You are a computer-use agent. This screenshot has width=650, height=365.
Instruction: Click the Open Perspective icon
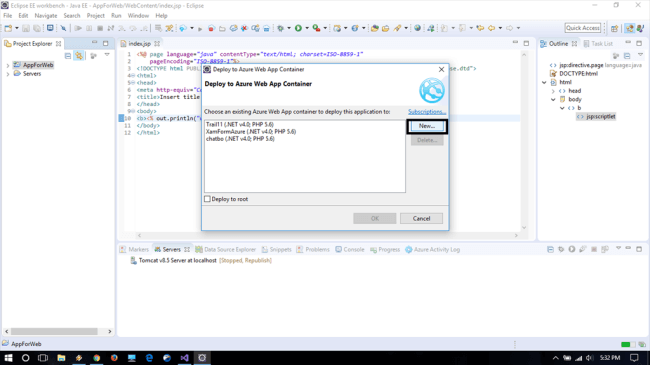click(x=614, y=28)
